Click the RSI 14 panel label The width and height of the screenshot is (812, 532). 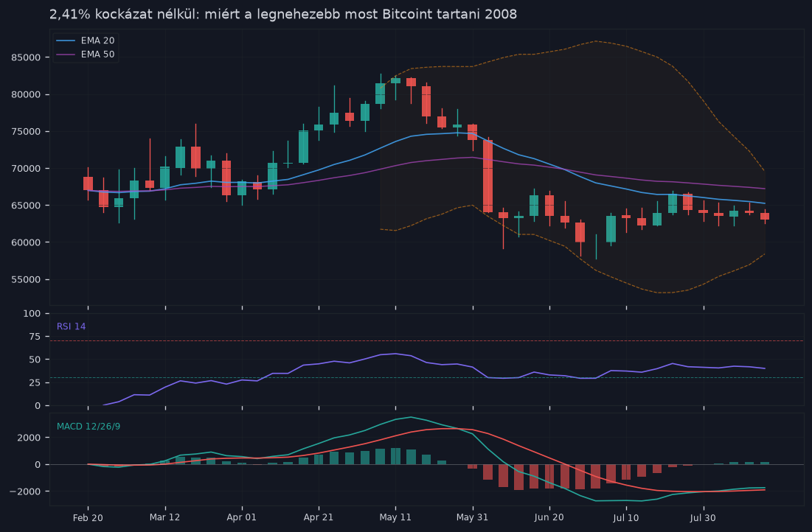point(71,326)
